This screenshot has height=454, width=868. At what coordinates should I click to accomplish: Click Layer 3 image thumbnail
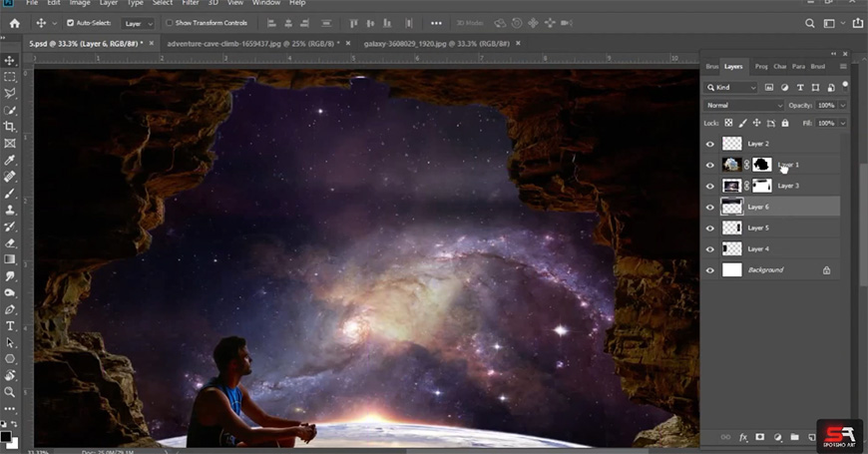[732, 186]
